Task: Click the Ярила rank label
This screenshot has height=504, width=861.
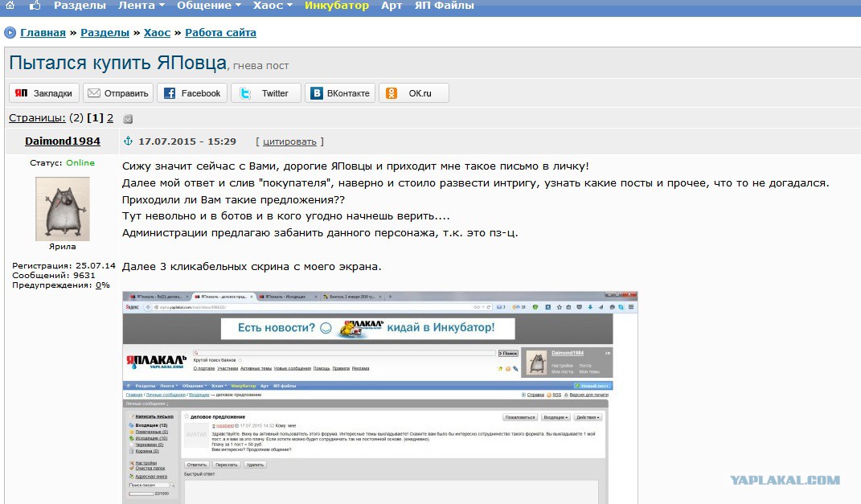Action: [63, 247]
